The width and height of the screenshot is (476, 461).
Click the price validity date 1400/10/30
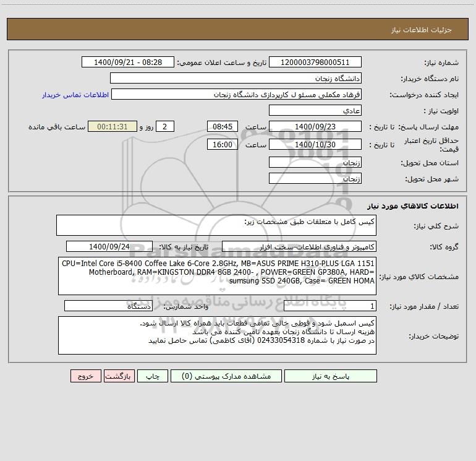click(315, 144)
